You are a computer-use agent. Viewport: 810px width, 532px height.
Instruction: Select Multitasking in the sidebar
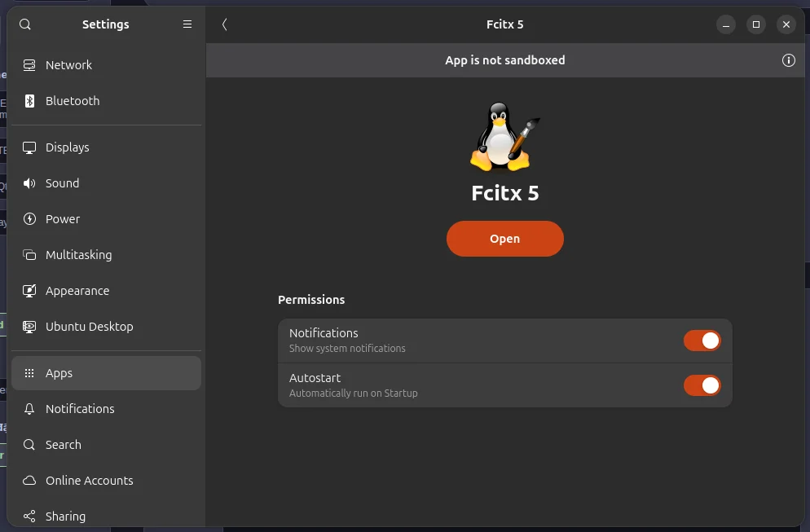(x=107, y=255)
